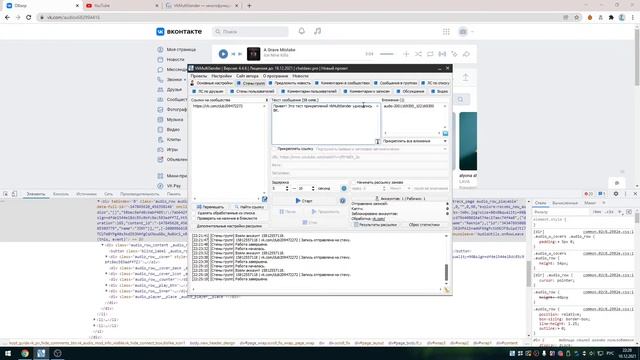Click inside the message text box

[x=326, y=123]
